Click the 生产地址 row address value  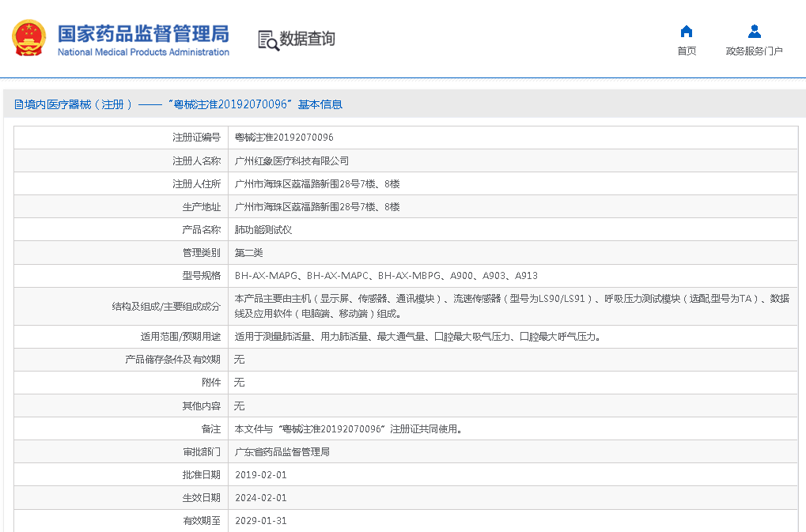click(317, 207)
